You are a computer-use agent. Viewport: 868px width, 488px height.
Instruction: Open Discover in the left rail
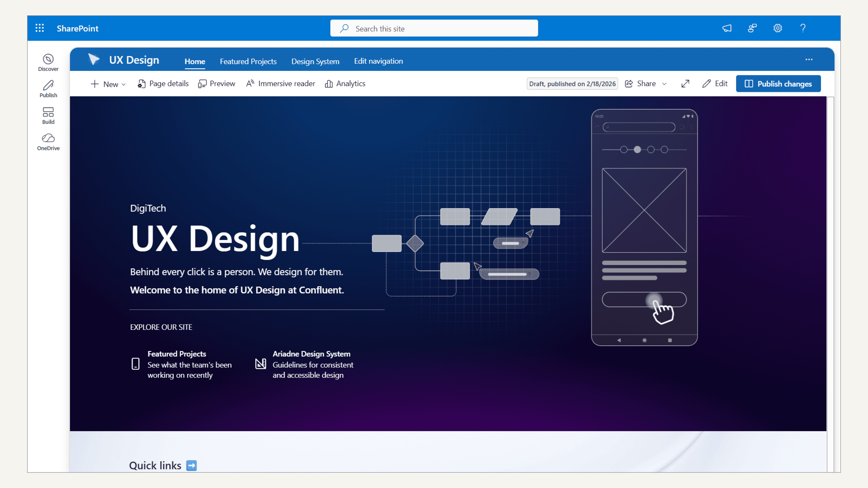(48, 63)
